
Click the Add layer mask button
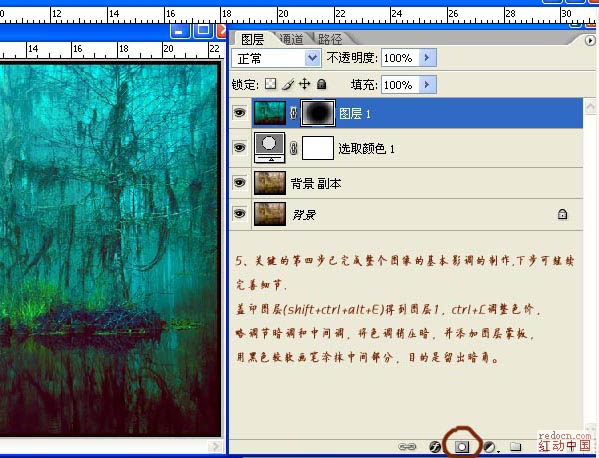click(x=462, y=447)
